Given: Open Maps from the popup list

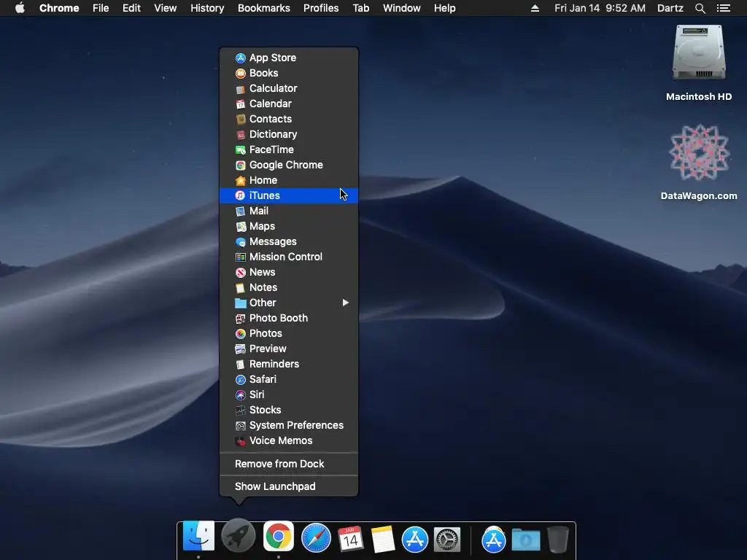Looking at the screenshot, I should point(289,226).
